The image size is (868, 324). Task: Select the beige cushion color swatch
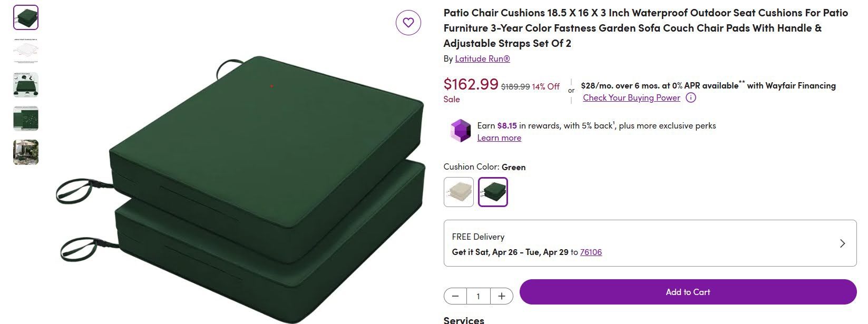459,192
